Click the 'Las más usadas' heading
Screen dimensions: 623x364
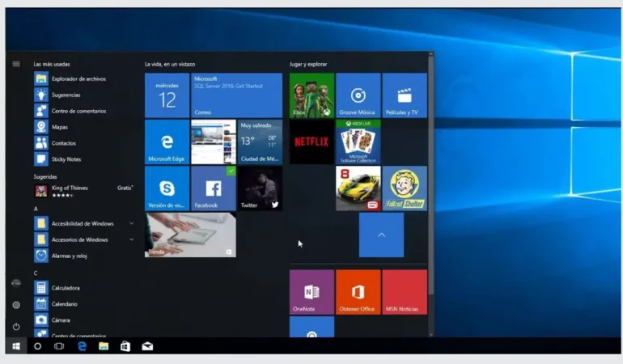tap(52, 64)
